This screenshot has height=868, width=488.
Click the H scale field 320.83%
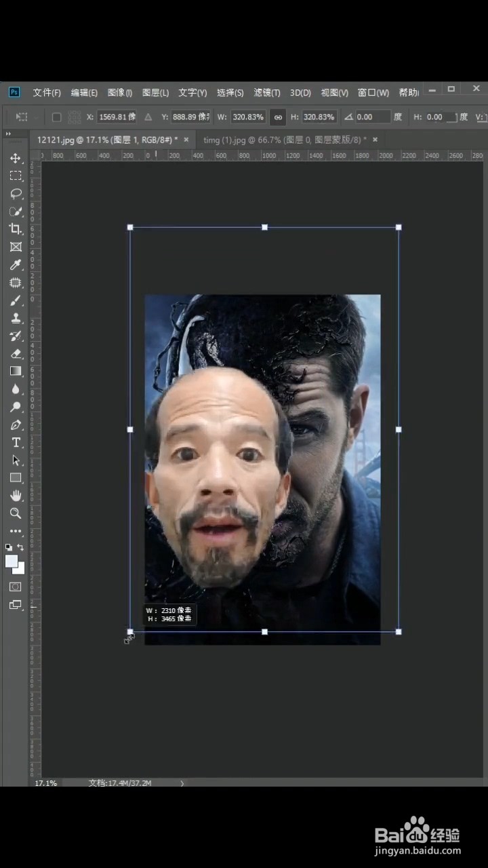(319, 117)
